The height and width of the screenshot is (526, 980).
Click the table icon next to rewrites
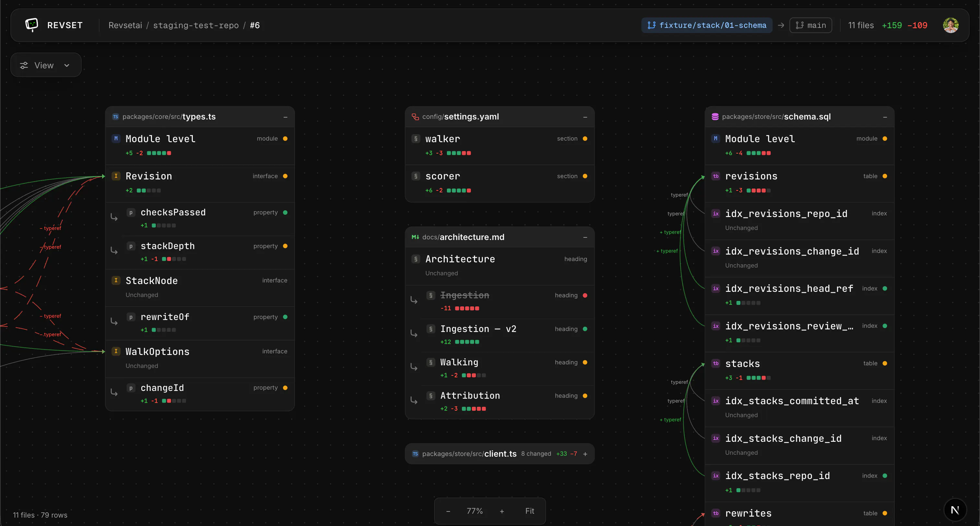coord(716,513)
